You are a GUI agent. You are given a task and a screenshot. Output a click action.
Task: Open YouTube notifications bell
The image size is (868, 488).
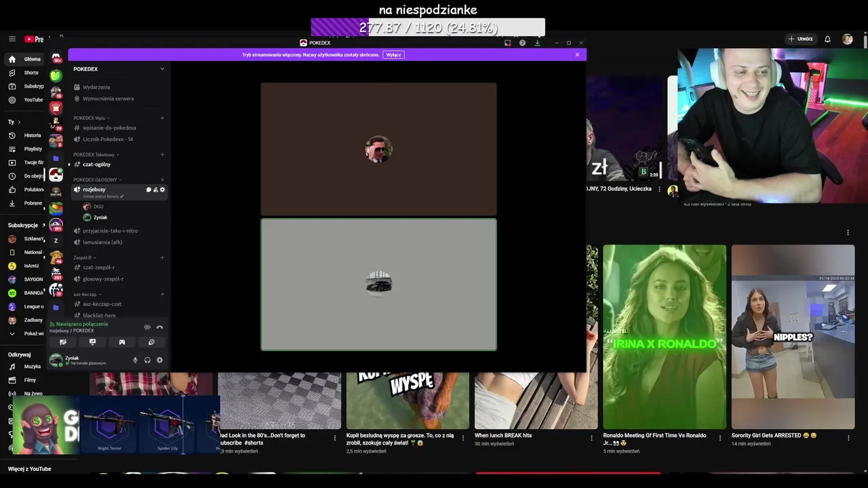(x=827, y=39)
